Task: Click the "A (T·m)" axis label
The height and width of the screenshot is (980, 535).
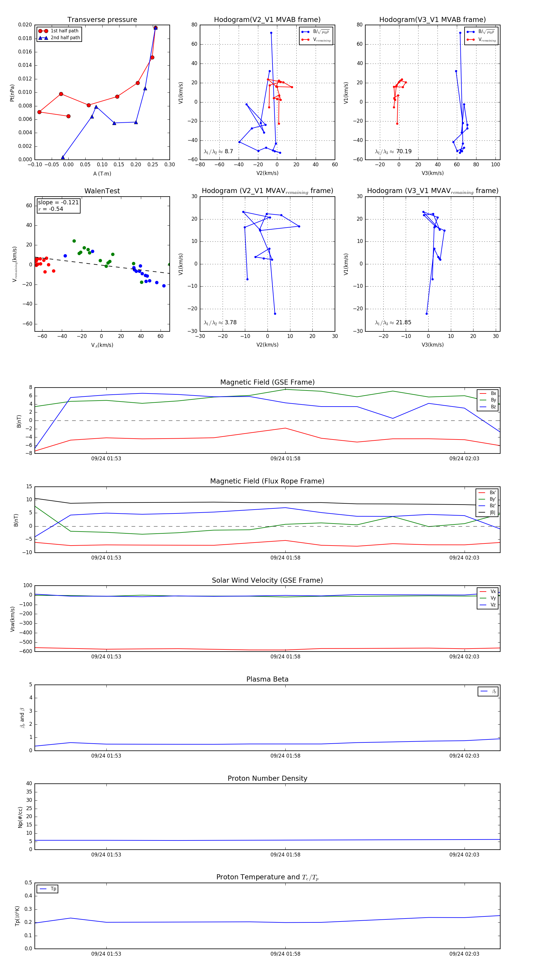Action: click(x=102, y=174)
